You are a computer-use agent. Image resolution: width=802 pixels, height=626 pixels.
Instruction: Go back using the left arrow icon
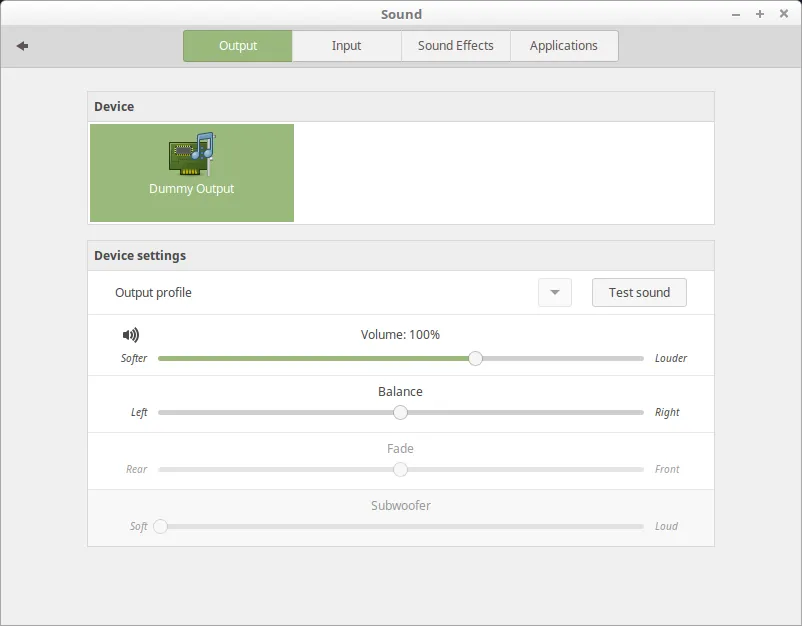pos(22,46)
